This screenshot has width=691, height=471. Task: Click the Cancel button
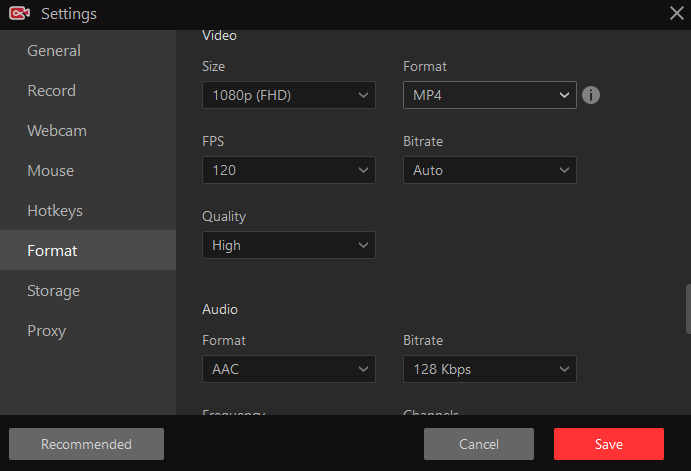click(x=478, y=444)
